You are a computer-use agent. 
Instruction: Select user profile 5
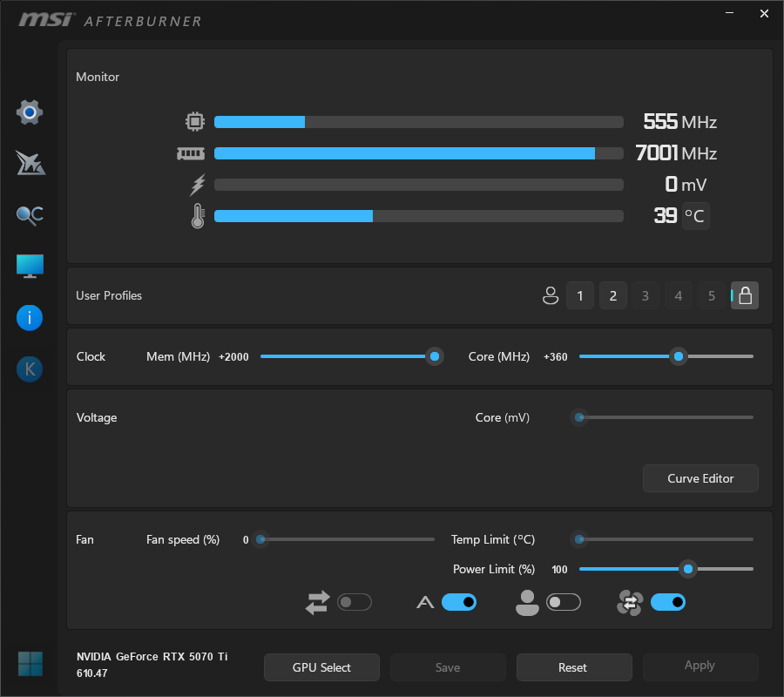(712, 295)
